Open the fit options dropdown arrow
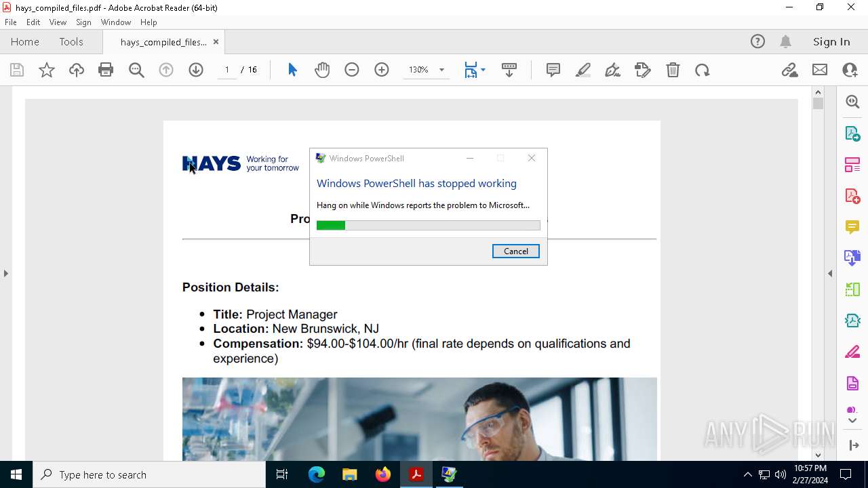Image resolution: width=868 pixels, height=488 pixels. pos(483,70)
